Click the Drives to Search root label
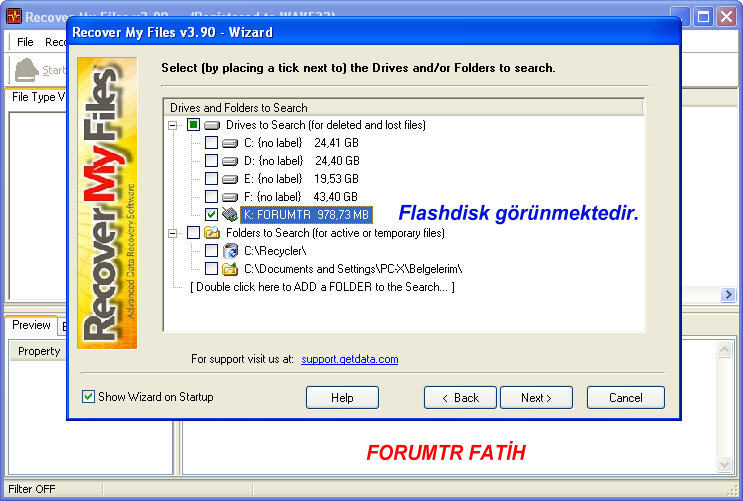This screenshot has height=501, width=743. [326, 125]
